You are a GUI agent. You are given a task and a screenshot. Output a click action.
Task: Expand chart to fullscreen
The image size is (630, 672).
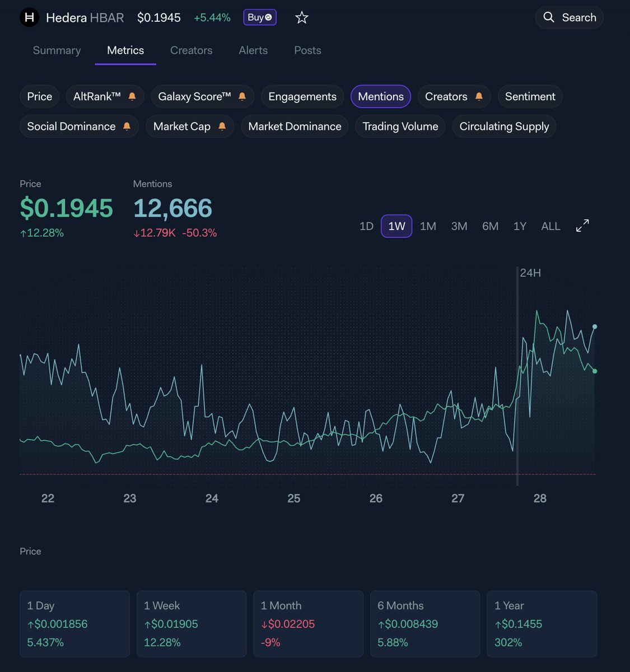tap(582, 226)
